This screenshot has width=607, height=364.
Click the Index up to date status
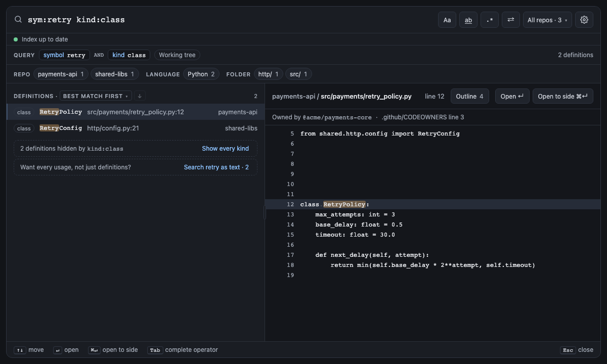pos(40,39)
